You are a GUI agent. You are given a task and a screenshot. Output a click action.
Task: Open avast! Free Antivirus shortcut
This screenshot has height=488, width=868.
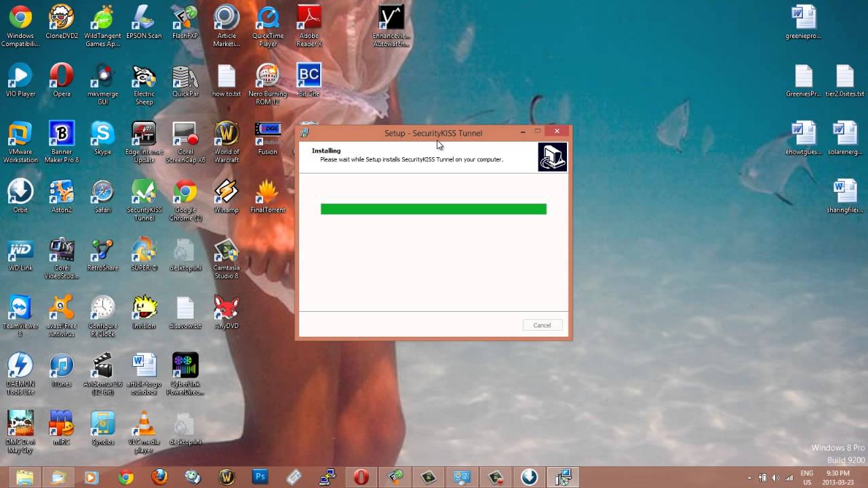tap(62, 316)
